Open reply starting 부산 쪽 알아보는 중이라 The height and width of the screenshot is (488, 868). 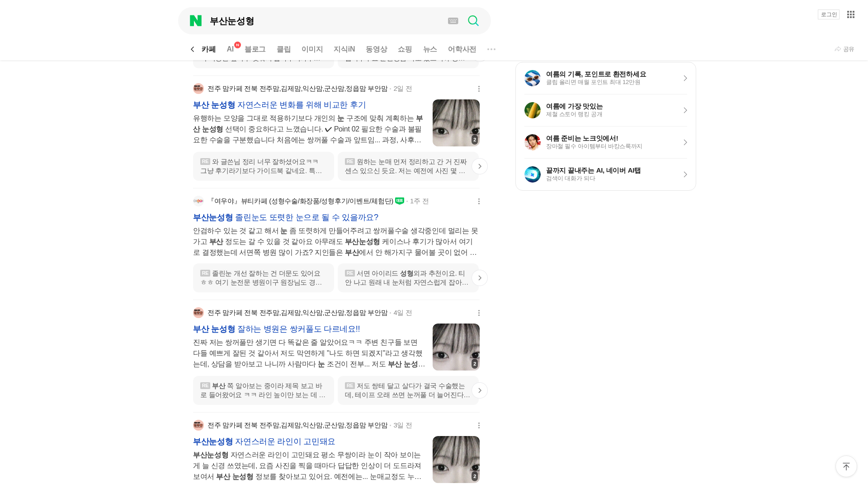tap(264, 390)
